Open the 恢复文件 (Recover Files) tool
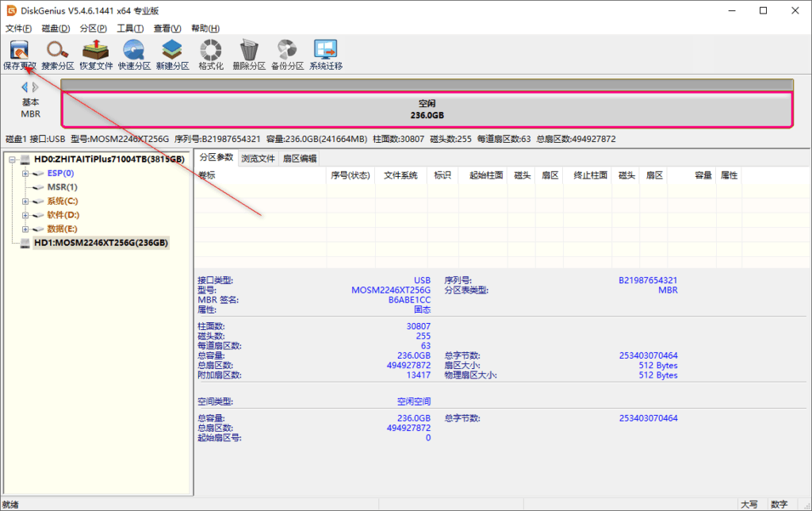The width and height of the screenshot is (812, 511). pyautogui.click(x=94, y=54)
